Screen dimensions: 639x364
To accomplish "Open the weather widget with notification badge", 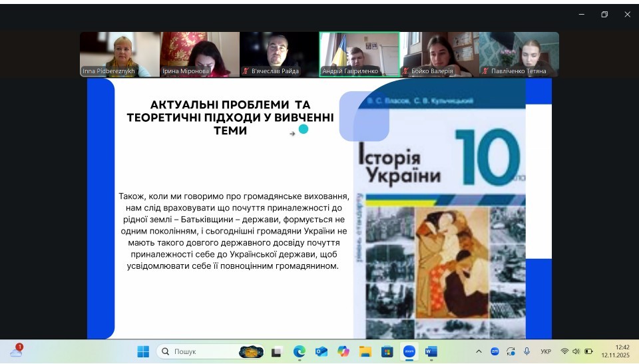I will pos(16,351).
